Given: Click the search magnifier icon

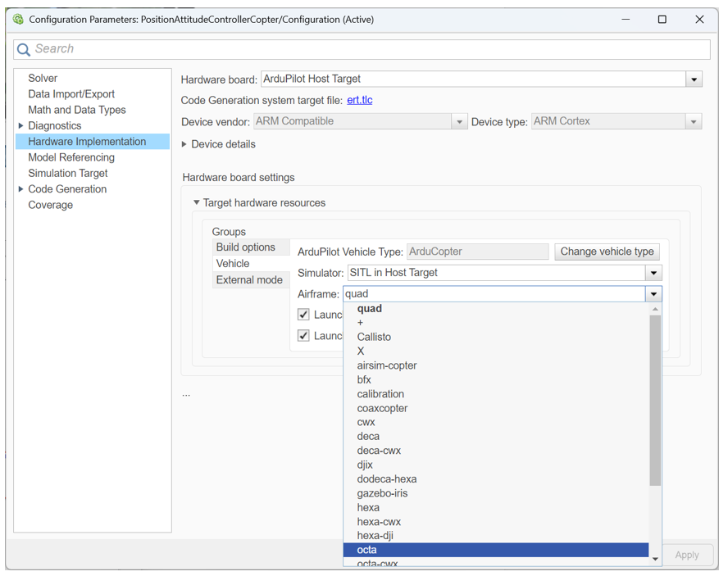Looking at the screenshot, I should [24, 50].
